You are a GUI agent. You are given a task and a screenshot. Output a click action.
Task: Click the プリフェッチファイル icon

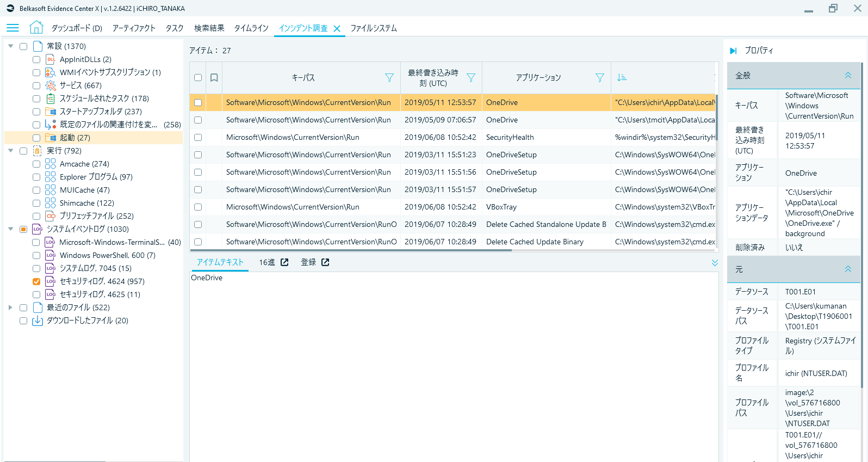[x=51, y=216]
